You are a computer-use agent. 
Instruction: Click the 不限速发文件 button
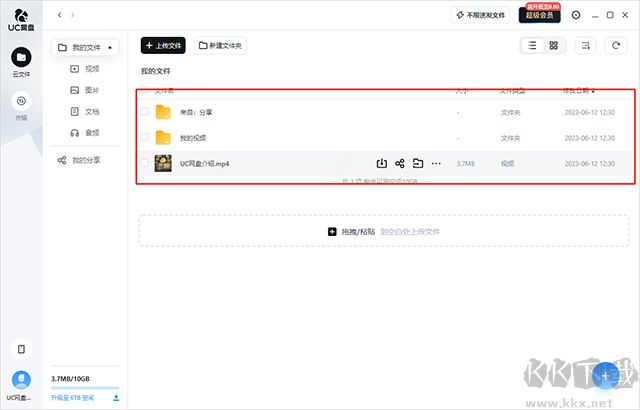[x=480, y=15]
